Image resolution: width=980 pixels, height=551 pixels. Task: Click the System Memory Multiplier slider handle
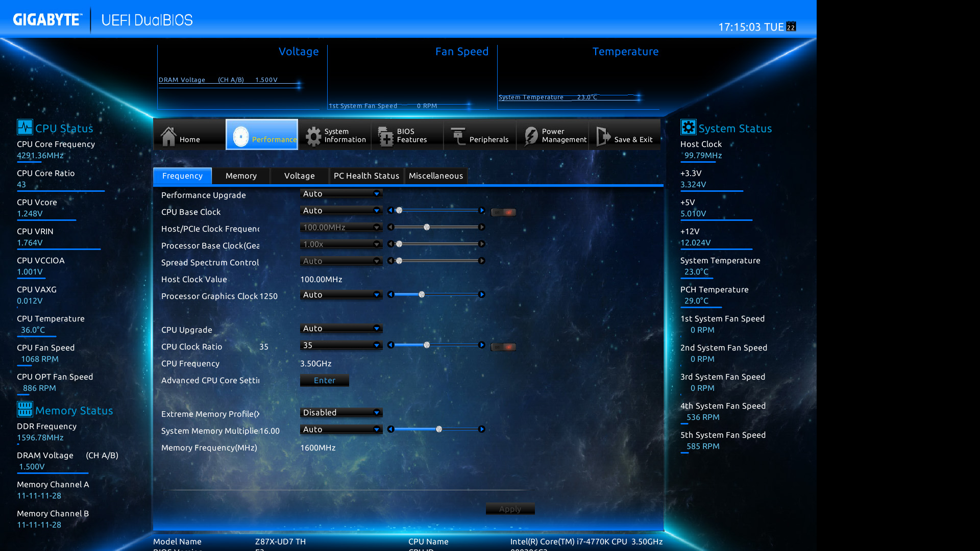click(x=439, y=430)
